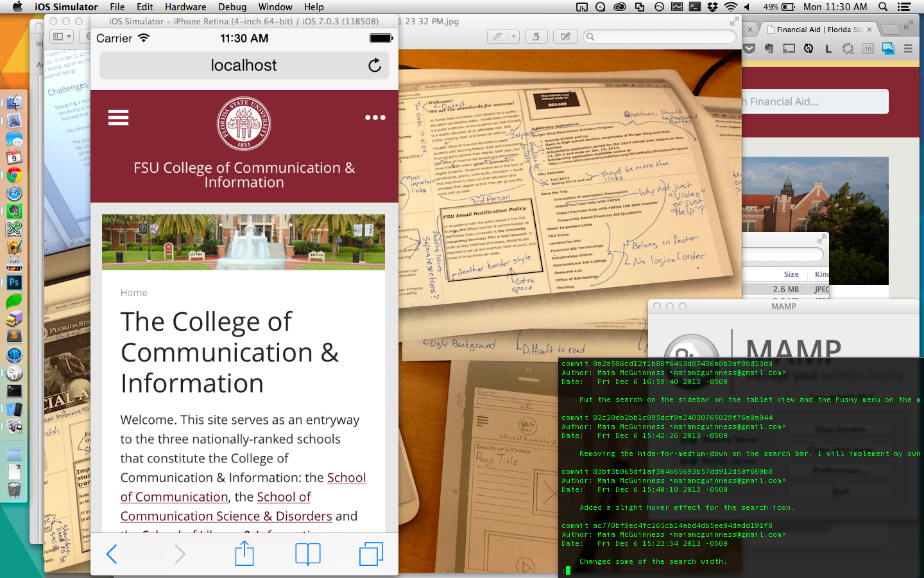This screenshot has width=924, height=578.
Task: Open Spotlight search in the menu bar
Action: point(883,7)
